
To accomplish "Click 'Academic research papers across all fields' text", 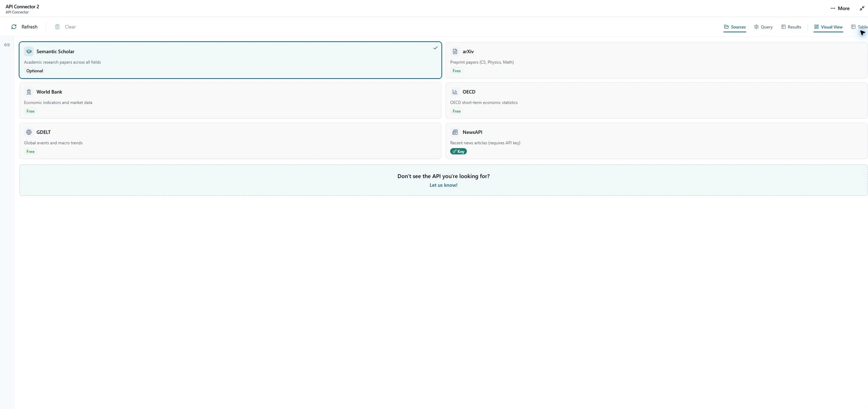I will point(62,62).
